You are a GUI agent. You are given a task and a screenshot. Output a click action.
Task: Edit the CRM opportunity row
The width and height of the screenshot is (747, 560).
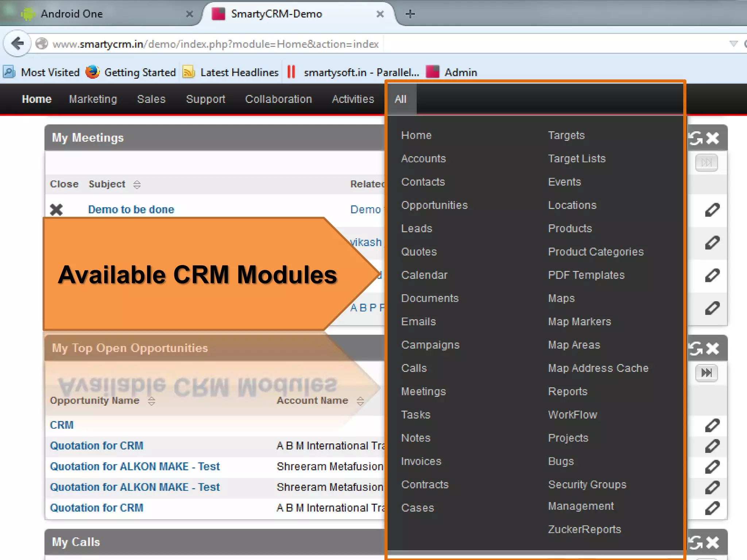712,425
